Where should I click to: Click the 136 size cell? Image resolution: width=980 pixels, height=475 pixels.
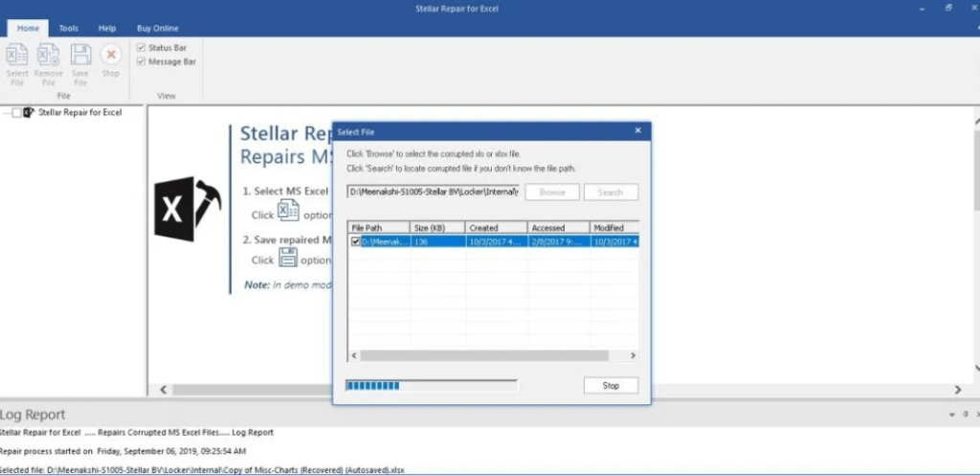pyautogui.click(x=437, y=241)
